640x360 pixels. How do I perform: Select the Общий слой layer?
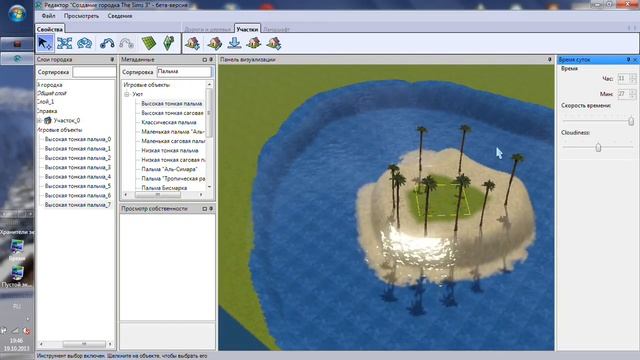[x=52, y=93]
